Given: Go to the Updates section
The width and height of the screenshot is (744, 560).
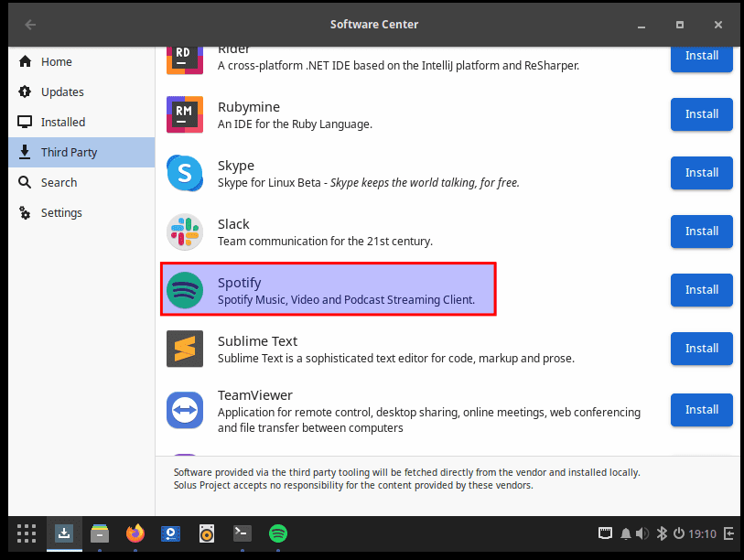Looking at the screenshot, I should point(81,92).
